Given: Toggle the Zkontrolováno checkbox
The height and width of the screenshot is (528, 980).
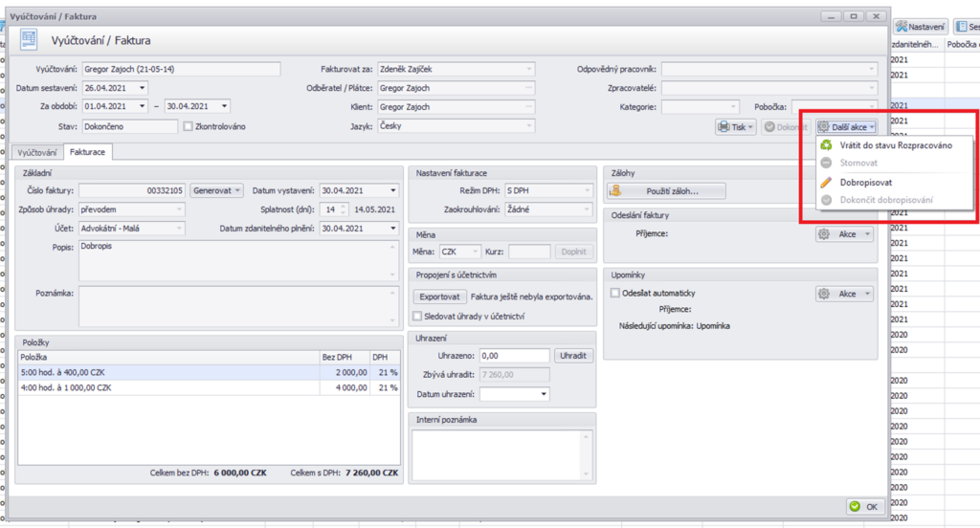Looking at the screenshot, I should pos(189,126).
